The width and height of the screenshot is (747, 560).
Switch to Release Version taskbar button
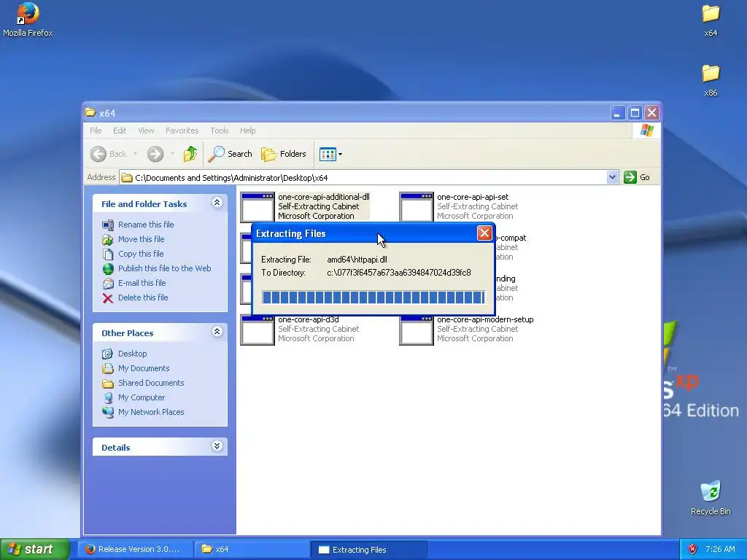[x=135, y=549]
